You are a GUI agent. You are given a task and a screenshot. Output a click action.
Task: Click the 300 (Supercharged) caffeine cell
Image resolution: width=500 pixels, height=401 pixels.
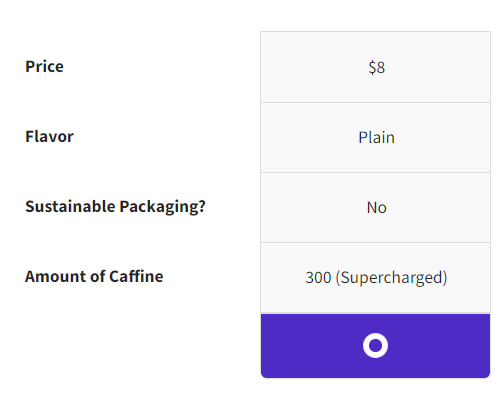tap(375, 277)
